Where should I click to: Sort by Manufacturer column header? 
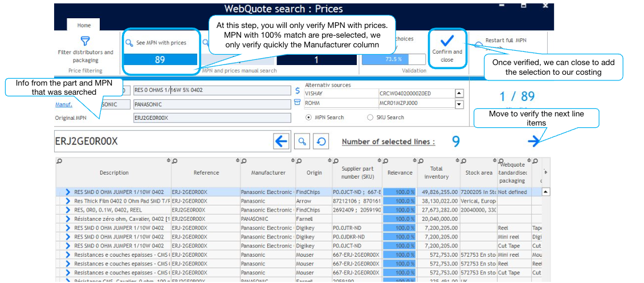[x=268, y=173]
